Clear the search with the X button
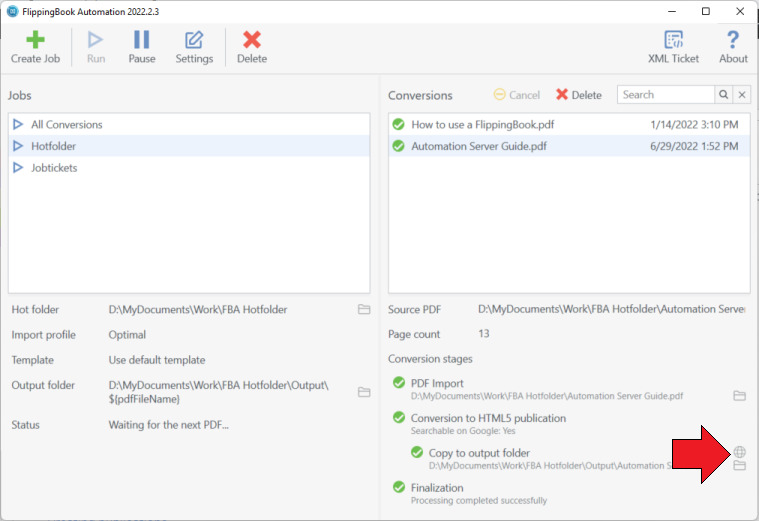759x521 pixels. point(742,94)
